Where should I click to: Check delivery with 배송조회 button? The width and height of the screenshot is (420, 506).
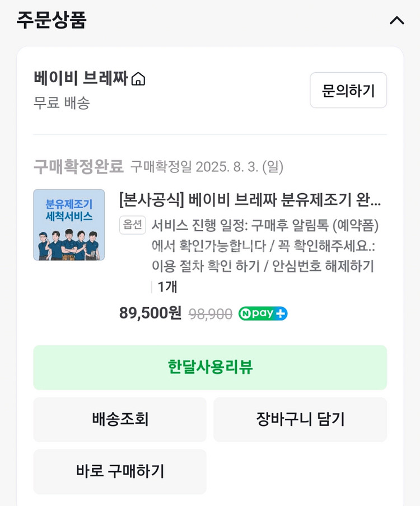click(120, 419)
